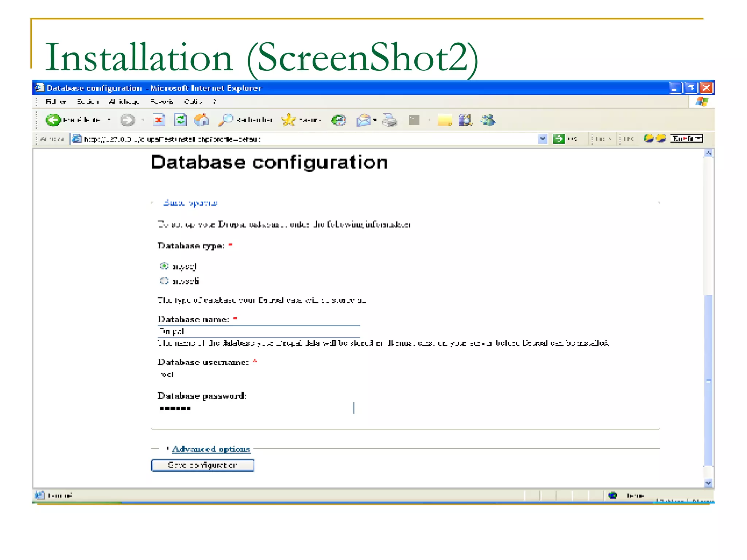This screenshot has width=747, height=560.
Task: Go to Home page icon
Action: [x=201, y=120]
